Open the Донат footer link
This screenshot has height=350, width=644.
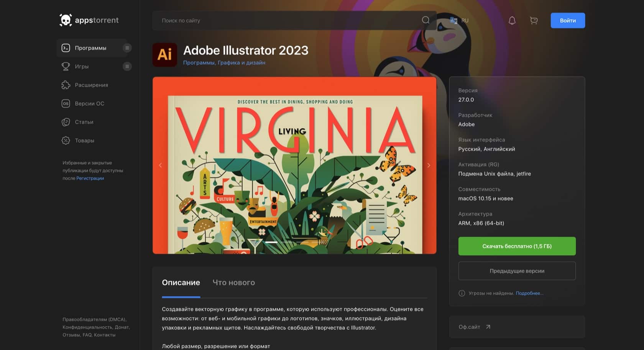[122, 327]
